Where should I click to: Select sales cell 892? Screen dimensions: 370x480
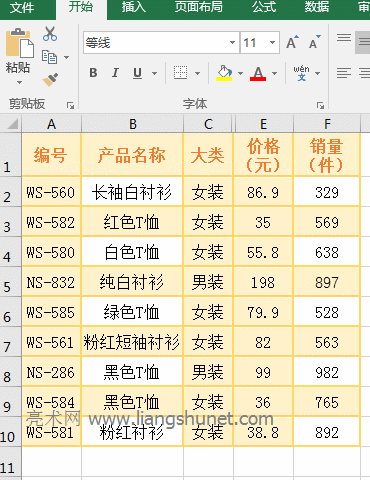pos(327,432)
